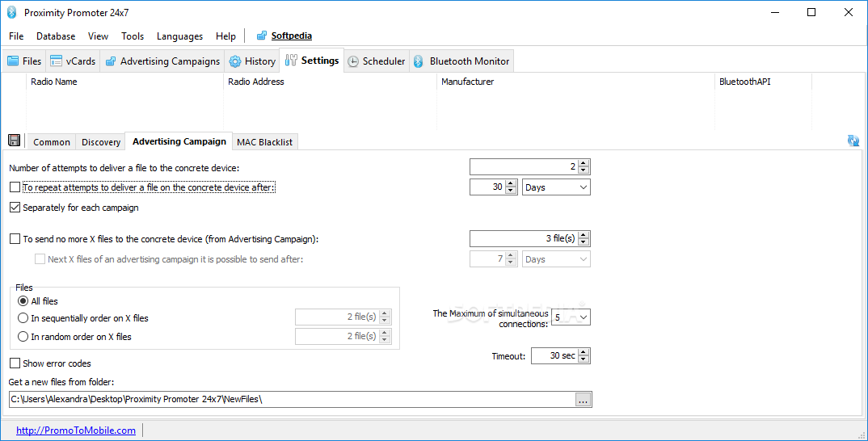This screenshot has width=868, height=441.
Task: Switch to Advertising Campaigns tab
Action: point(162,61)
